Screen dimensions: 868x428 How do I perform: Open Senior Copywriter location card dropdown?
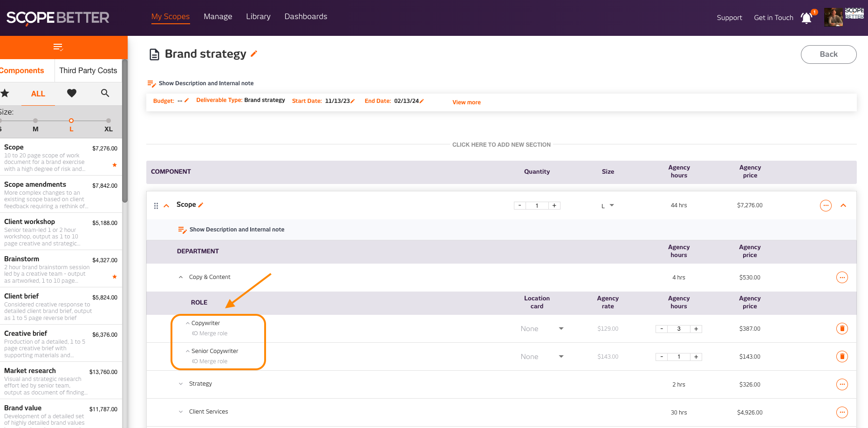(x=542, y=357)
